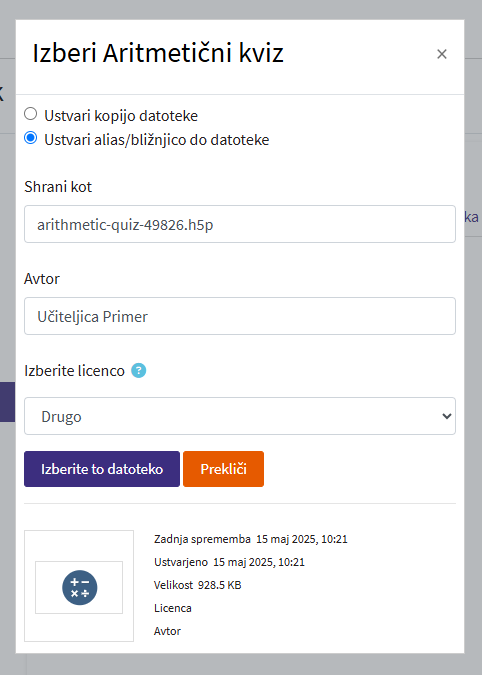Click the Izberite licenco label
482x675 pixels.
[x=74, y=371]
